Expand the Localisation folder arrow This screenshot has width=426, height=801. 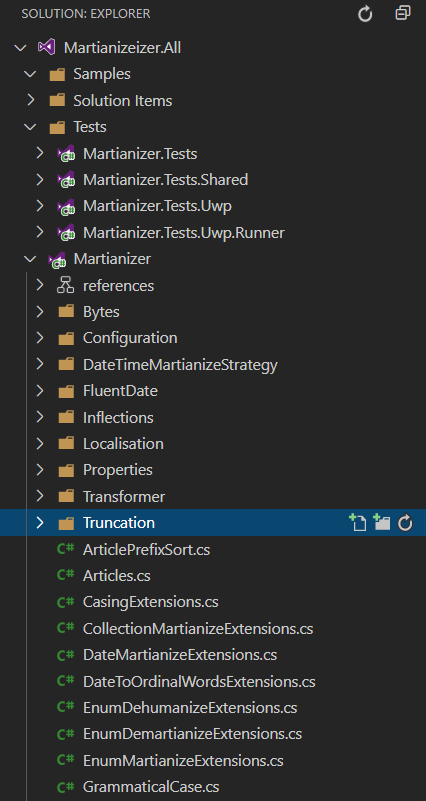pyautogui.click(x=40, y=443)
